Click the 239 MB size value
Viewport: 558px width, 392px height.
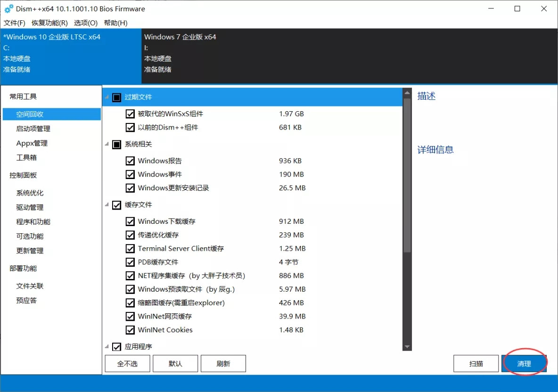click(x=291, y=235)
